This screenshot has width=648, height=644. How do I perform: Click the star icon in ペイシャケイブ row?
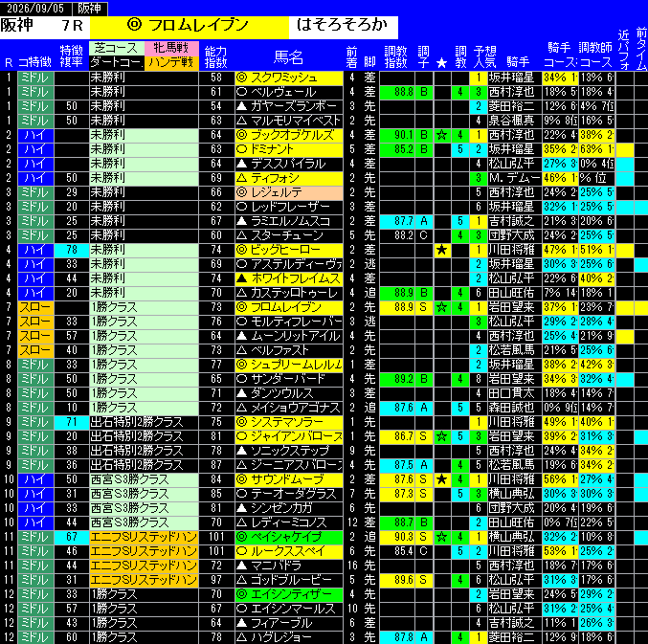click(441, 537)
